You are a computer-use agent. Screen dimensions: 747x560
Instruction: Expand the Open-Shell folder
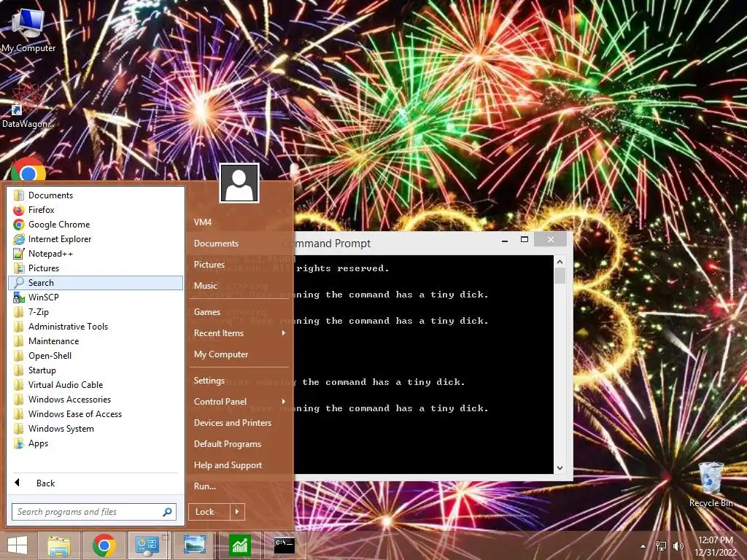tap(96, 356)
